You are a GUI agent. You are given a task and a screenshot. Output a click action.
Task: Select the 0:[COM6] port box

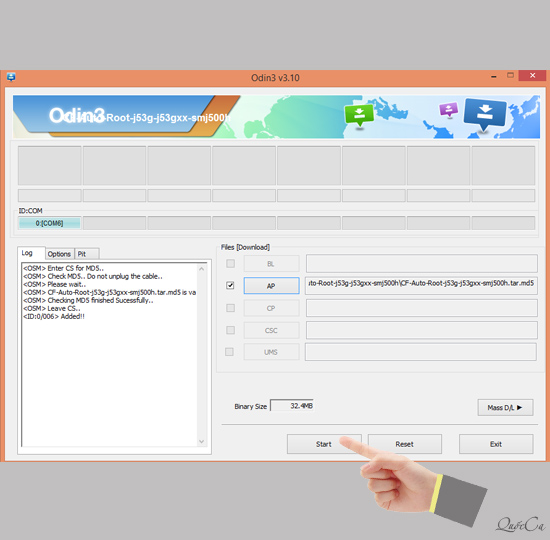coord(49,223)
